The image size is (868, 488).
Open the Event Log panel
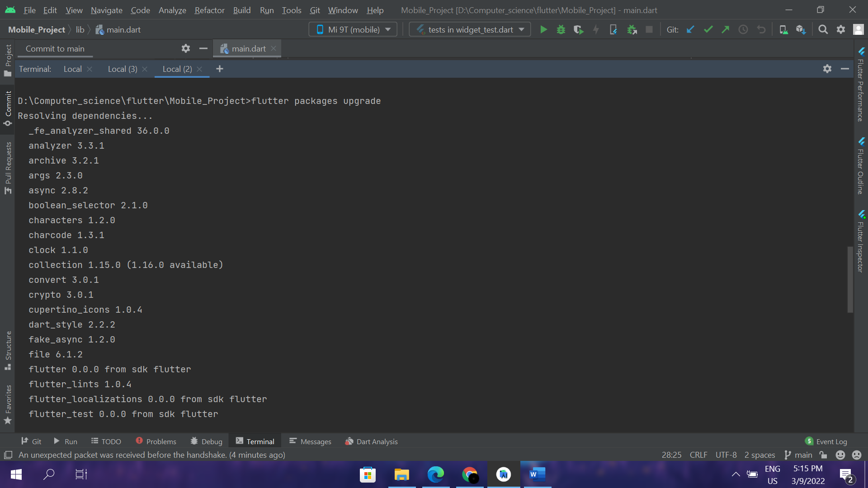[826, 441]
